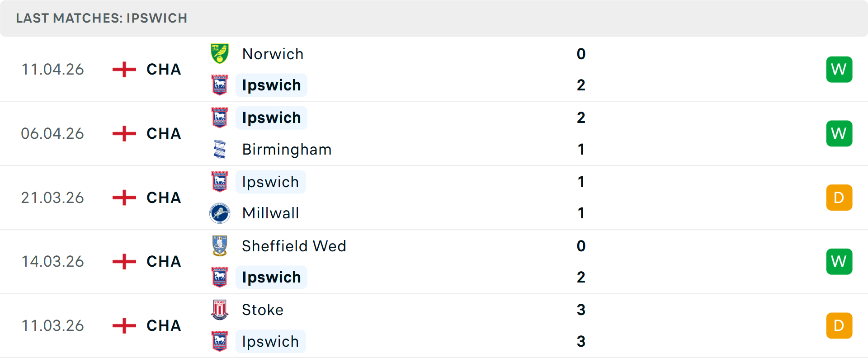This screenshot has height=358, width=868.
Task: Select the Millwall team name
Action: (x=270, y=213)
